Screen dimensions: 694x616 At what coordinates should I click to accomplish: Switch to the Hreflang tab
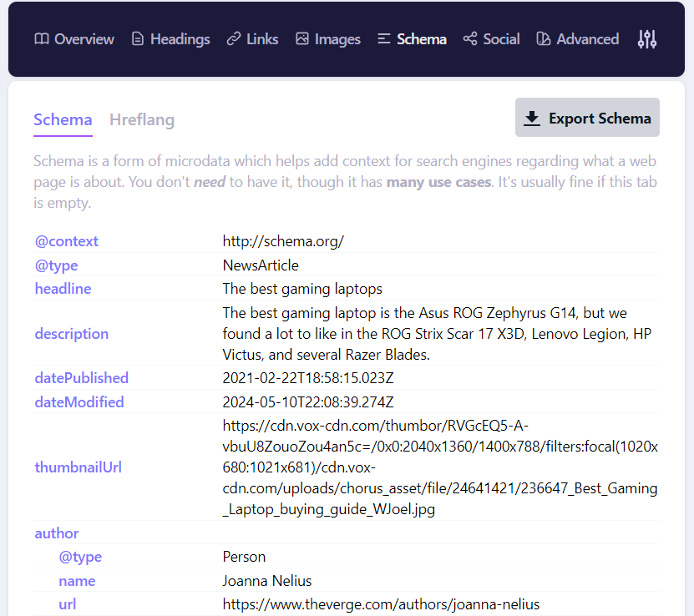[142, 119]
